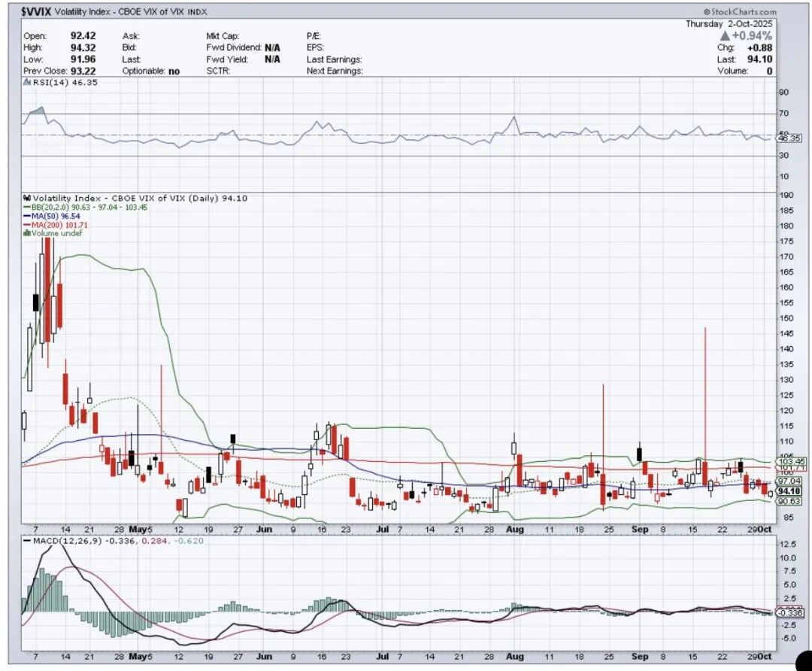Click the volume bars icon beside Volume undef
The image size is (812, 671).
coord(27,233)
